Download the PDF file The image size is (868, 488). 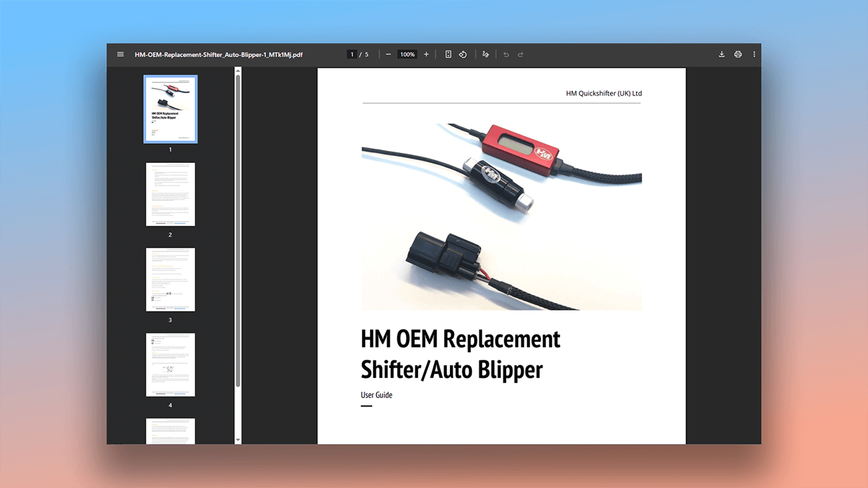click(x=722, y=54)
